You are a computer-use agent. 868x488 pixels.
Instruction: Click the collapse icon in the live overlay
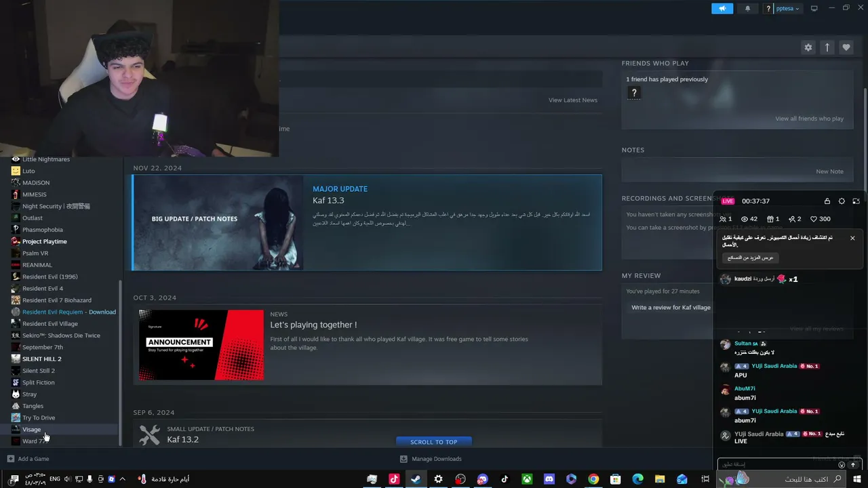pyautogui.click(x=856, y=201)
